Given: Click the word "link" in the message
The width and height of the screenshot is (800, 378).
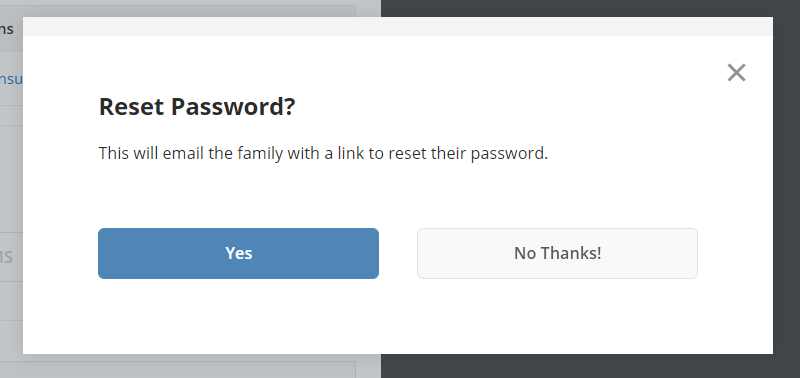Looking at the screenshot, I should (351, 153).
